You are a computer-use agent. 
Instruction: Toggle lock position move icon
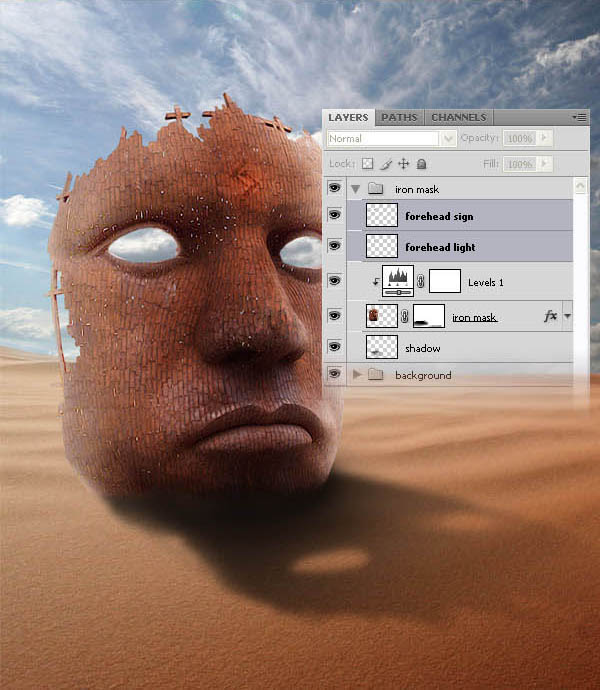pyautogui.click(x=403, y=164)
